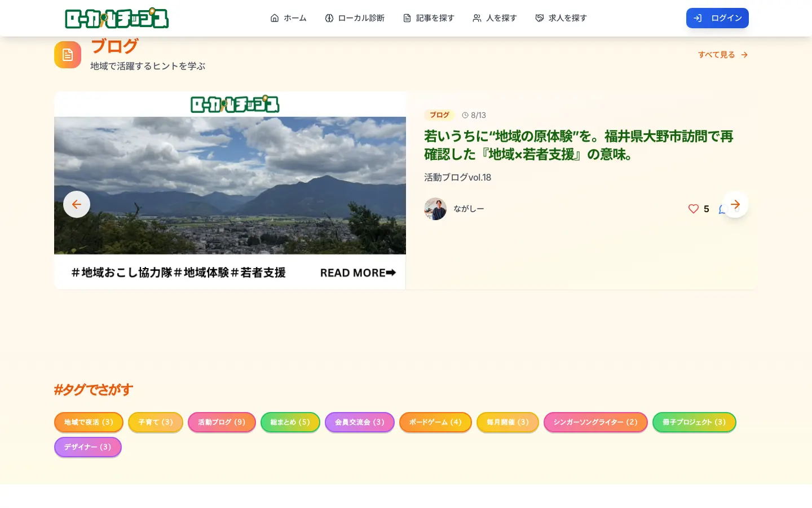Show previous blog slide with left arrow
Image resolution: width=812 pixels, height=508 pixels.
[77, 204]
